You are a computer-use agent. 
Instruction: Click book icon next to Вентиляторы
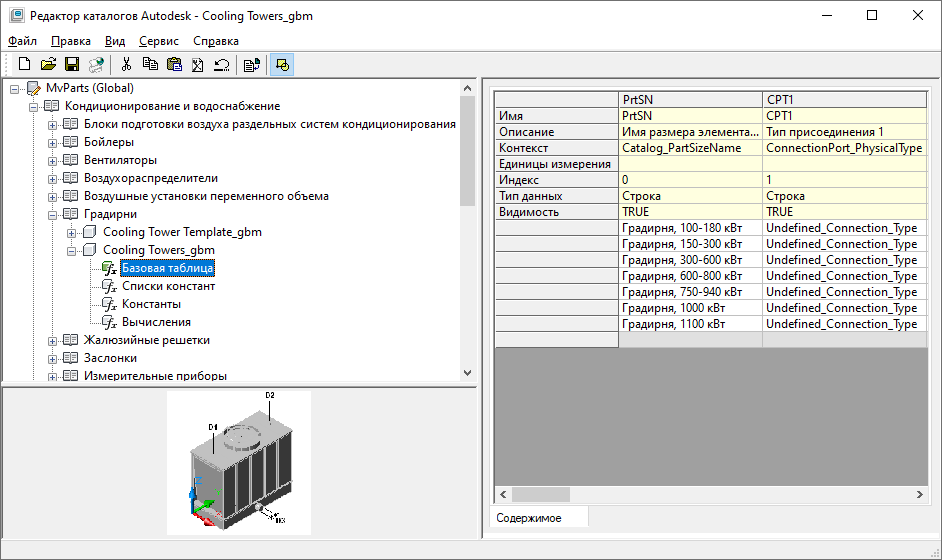coord(70,160)
